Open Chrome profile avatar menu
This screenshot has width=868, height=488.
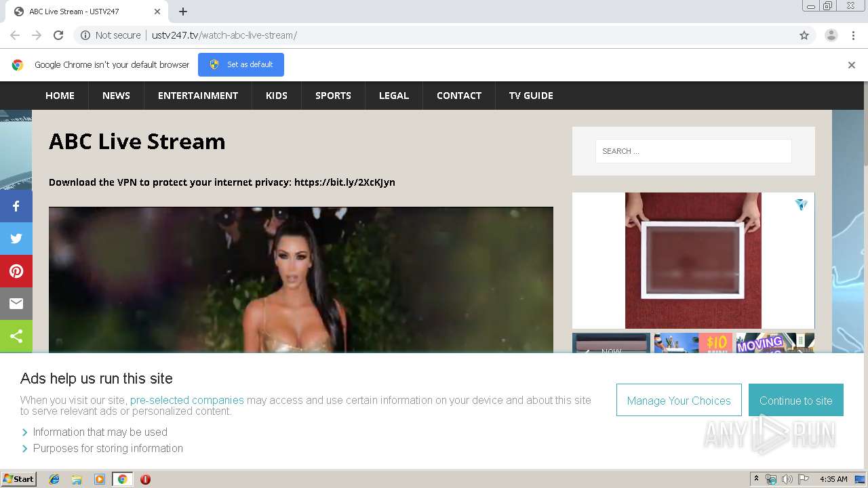tap(831, 35)
